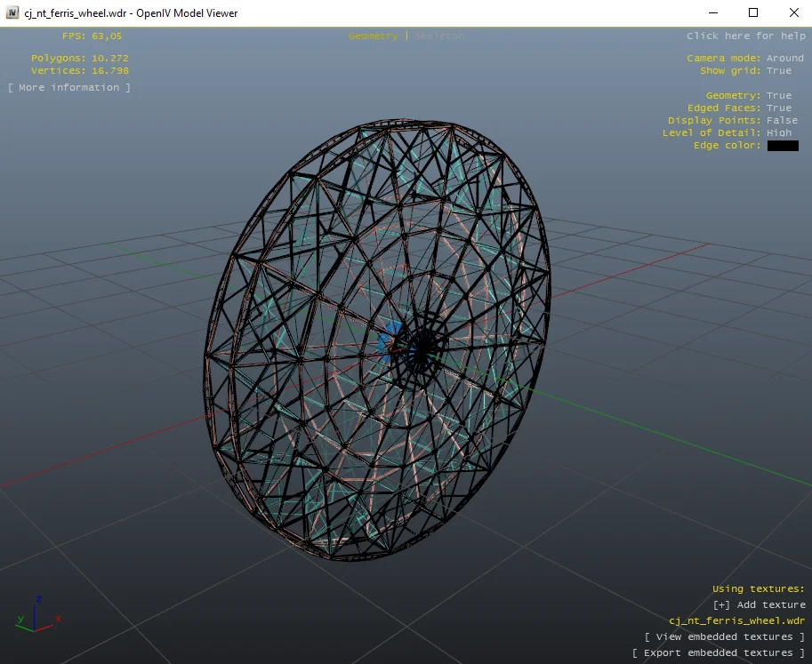Toggle Geometry display setting True
Screen dimensions: 812x664
pyautogui.click(x=778, y=95)
